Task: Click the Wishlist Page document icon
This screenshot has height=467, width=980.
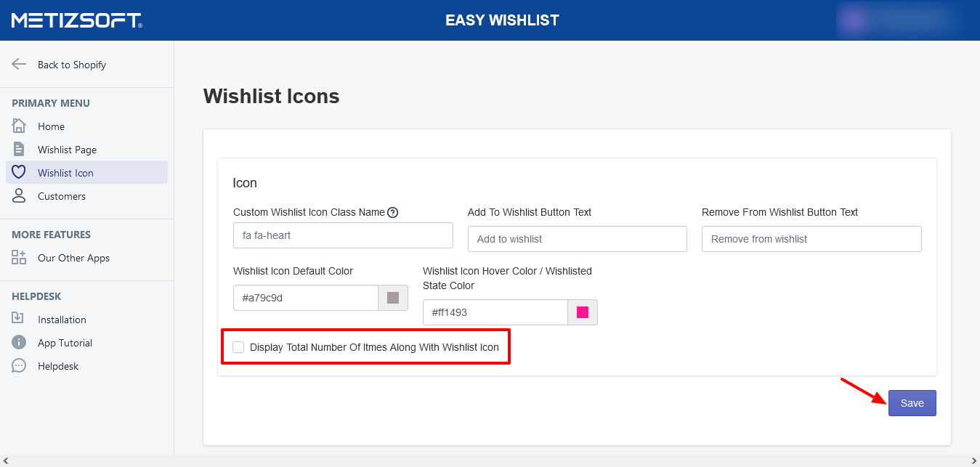Action: tap(19, 149)
